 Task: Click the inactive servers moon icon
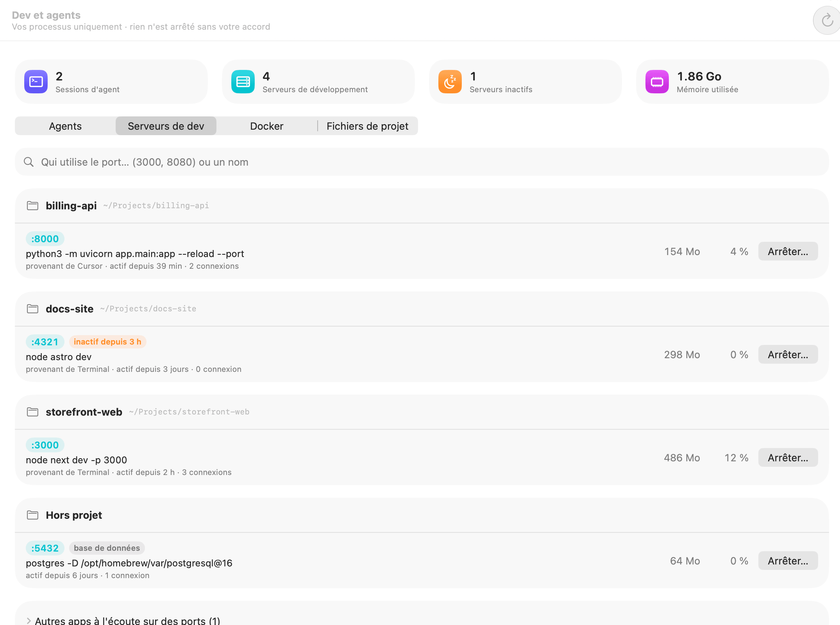click(x=450, y=82)
